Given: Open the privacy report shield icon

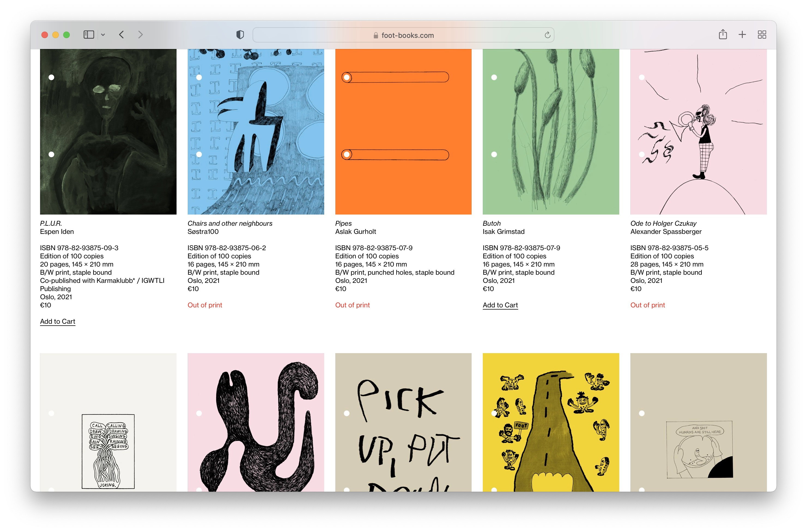Looking at the screenshot, I should [240, 35].
